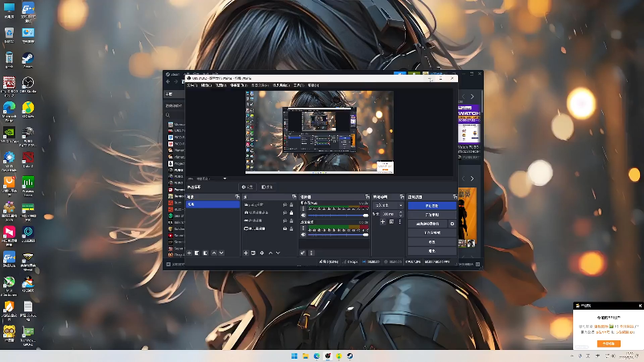644x362 pixels.
Task: Move scene down with Scenes dock down arrow
Action: coord(221,253)
